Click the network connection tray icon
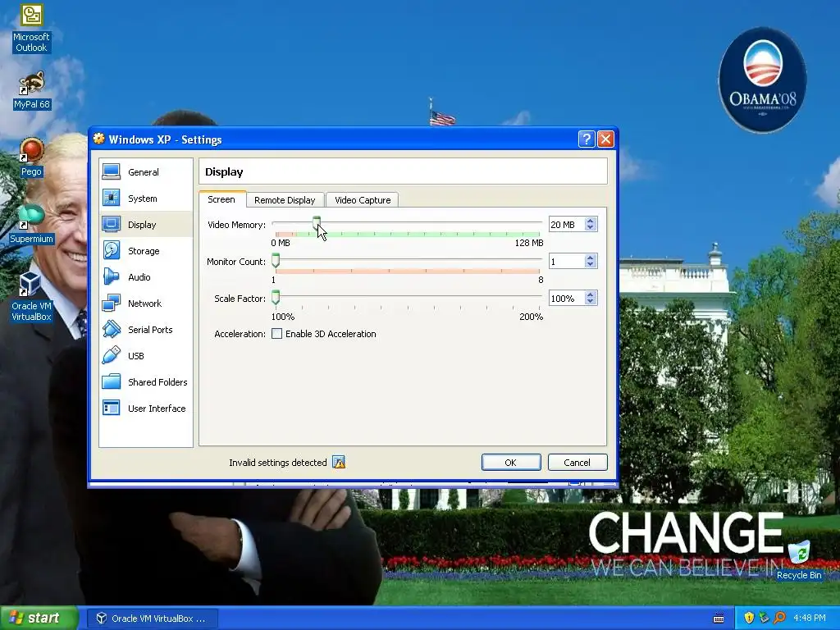Image resolution: width=840 pixels, height=630 pixels. [764, 618]
